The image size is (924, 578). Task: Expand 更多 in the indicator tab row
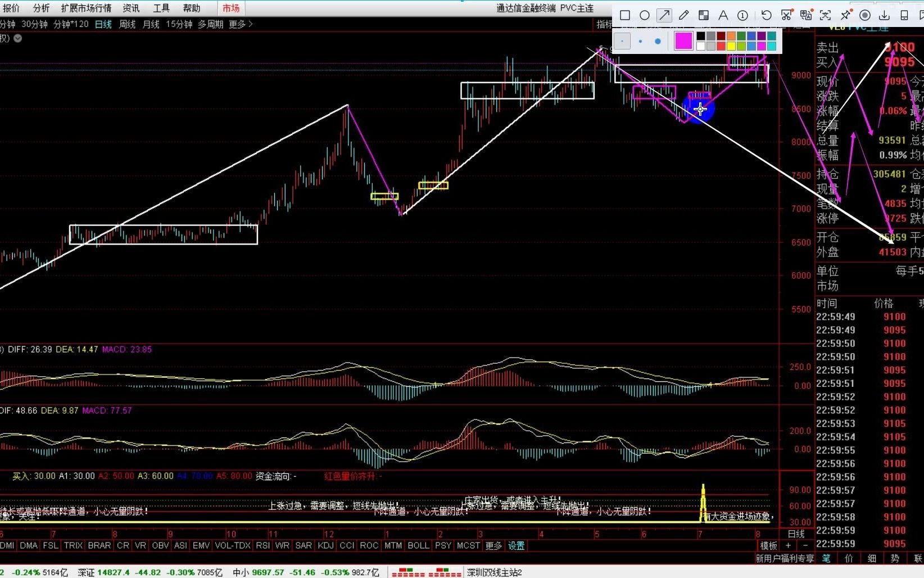(493, 545)
